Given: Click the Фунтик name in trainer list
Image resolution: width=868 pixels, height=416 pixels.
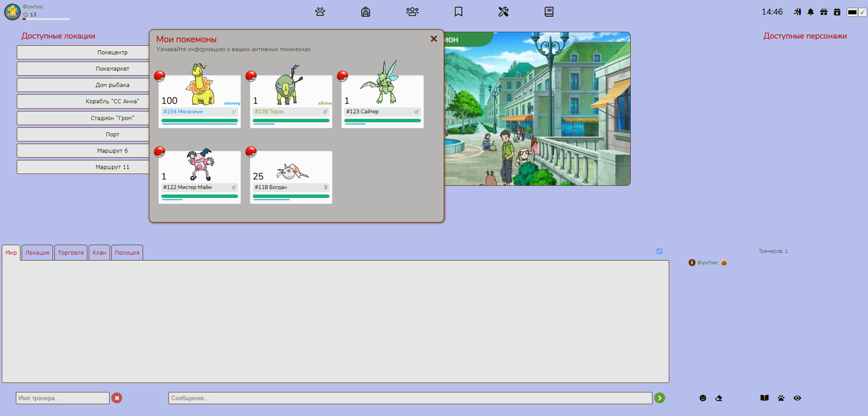Looking at the screenshot, I should click(x=707, y=263).
